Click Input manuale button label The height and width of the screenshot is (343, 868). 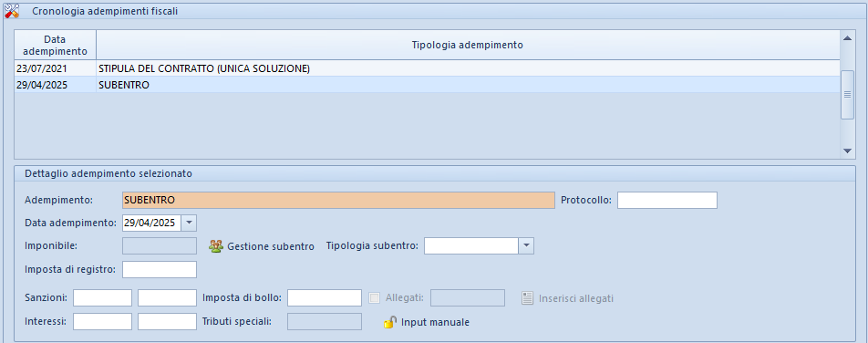(435, 322)
